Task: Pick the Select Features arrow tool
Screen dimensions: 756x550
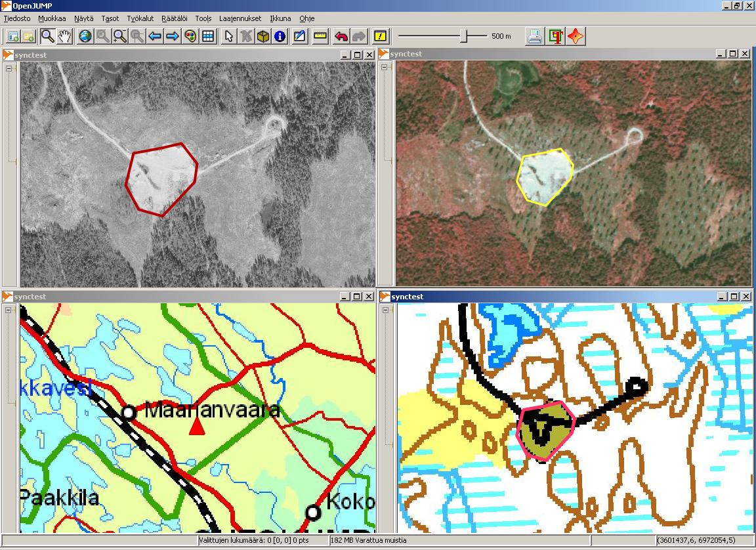Action: [228, 36]
